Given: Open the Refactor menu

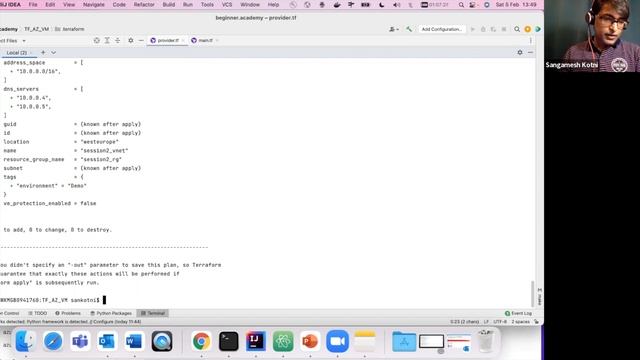Looking at the screenshot, I should [x=144, y=4].
